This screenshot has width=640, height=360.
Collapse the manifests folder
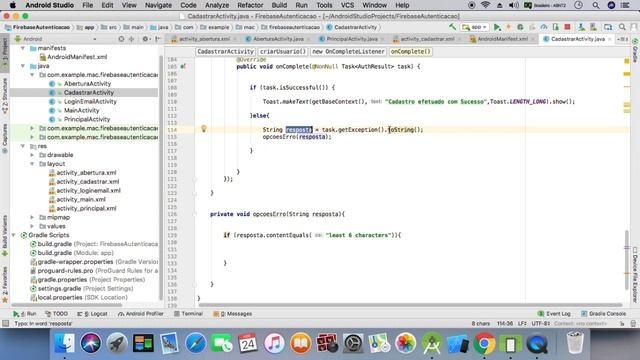(23, 48)
